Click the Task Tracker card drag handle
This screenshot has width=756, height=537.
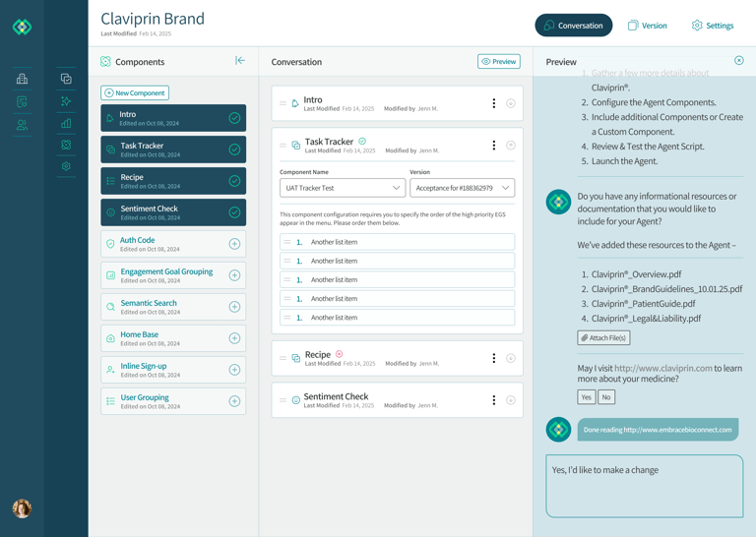coord(283,145)
